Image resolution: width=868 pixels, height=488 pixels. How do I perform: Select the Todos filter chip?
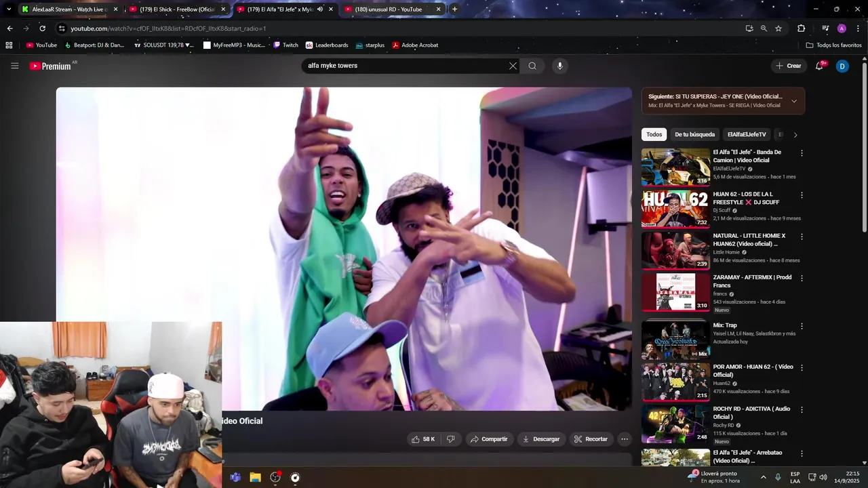click(x=654, y=134)
